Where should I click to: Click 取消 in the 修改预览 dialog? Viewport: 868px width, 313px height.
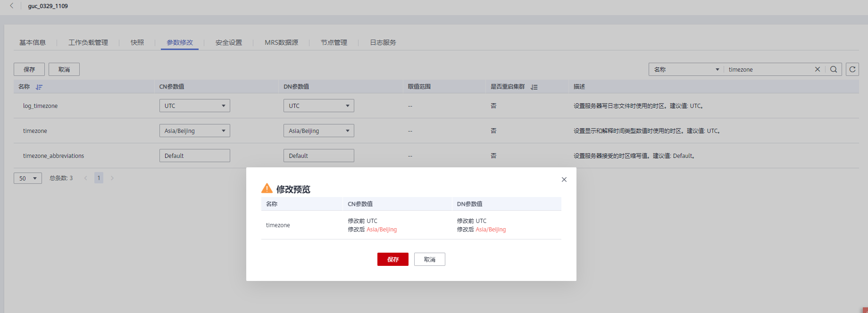[430, 259]
